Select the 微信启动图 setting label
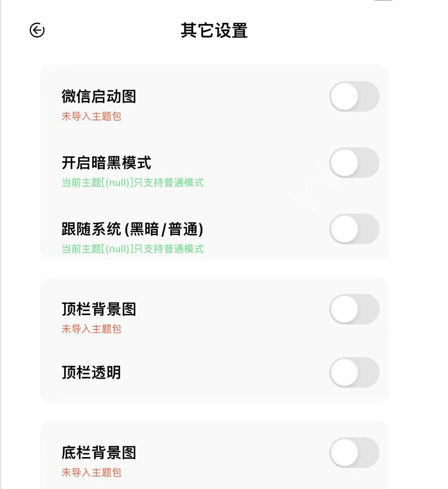This screenshot has height=489, width=448. coord(99,96)
